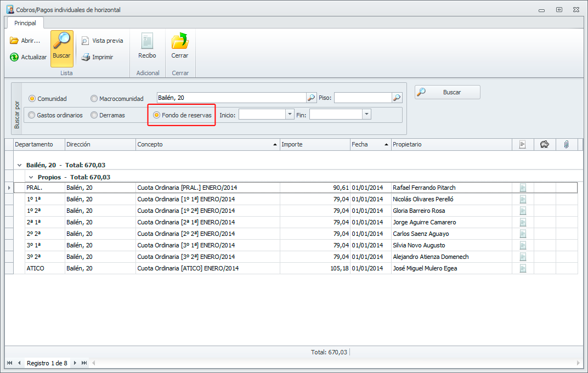Open the Fin date dropdown
Screen dimensions: 588x373
(x=366, y=114)
